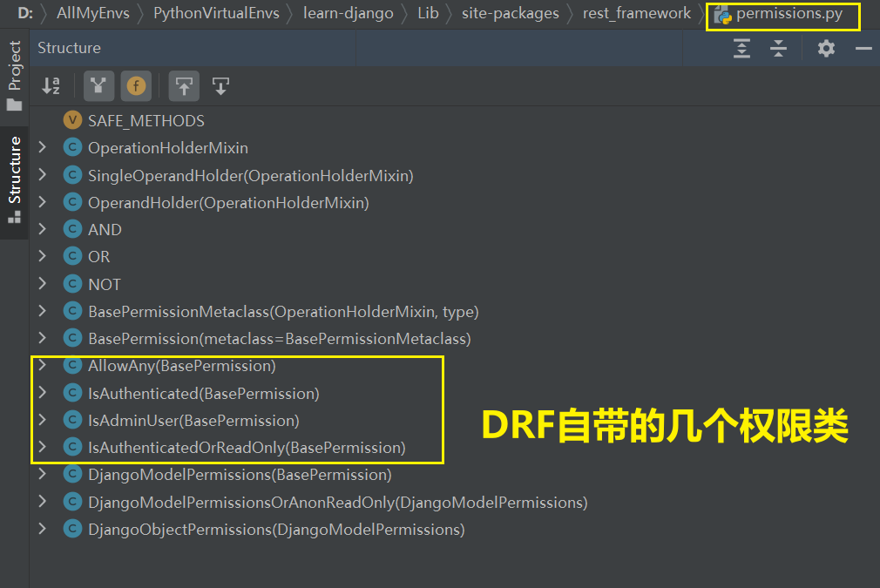This screenshot has width=880, height=588.
Task: Select SAFE_METHODS variable entry
Action: (x=146, y=120)
